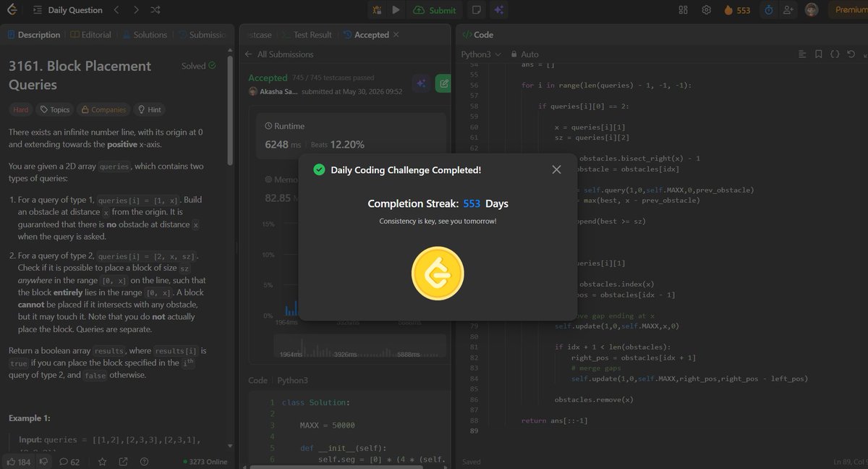Star the problem as favorite
Viewport: 868px width, 469px height.
pyautogui.click(x=102, y=461)
